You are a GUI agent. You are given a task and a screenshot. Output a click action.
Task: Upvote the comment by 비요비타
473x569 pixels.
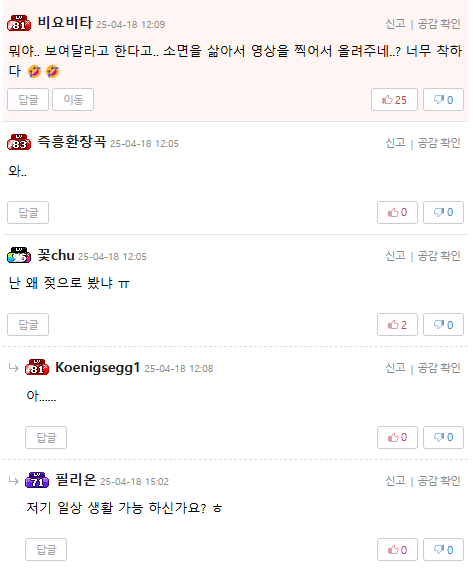[394, 99]
